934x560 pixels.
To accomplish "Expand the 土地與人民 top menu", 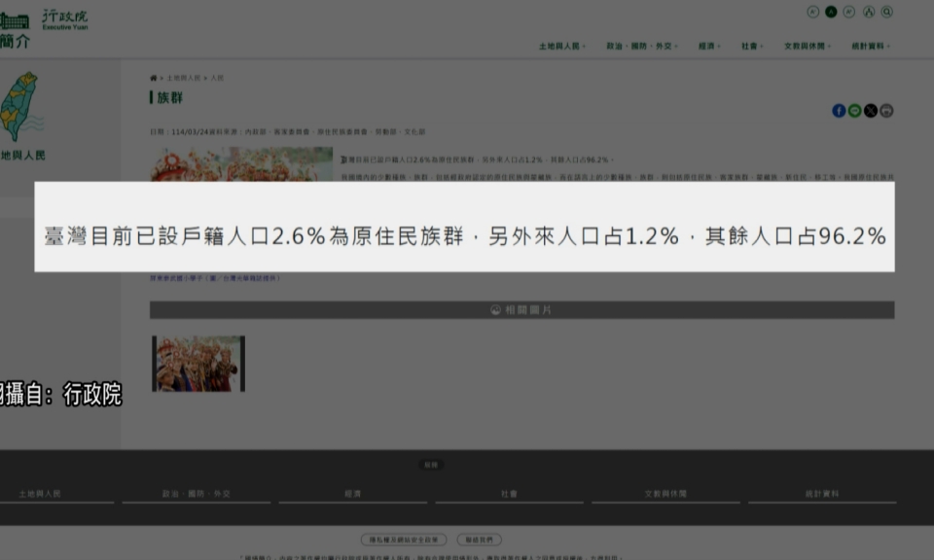I will click(561, 46).
